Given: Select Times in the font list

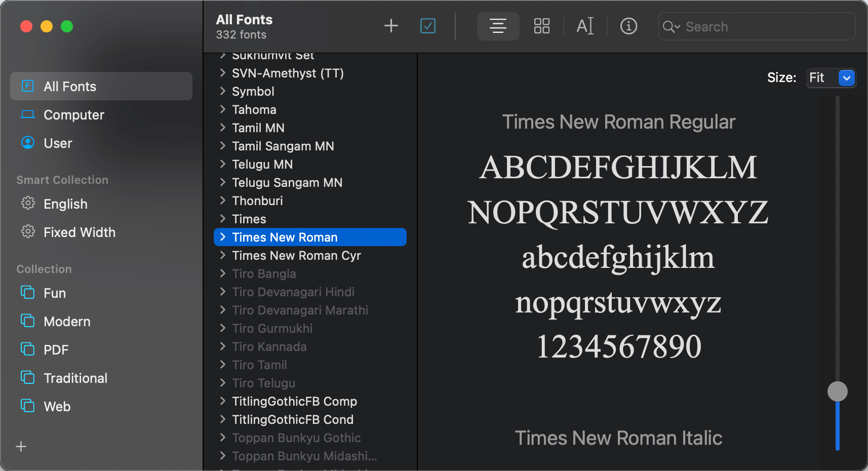Looking at the screenshot, I should [310, 219].
